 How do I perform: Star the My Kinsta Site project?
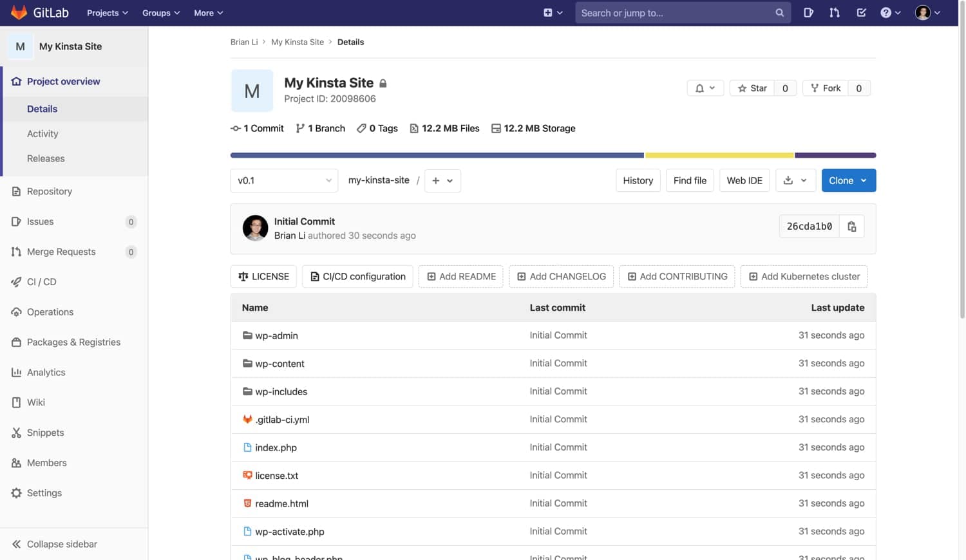tap(751, 88)
